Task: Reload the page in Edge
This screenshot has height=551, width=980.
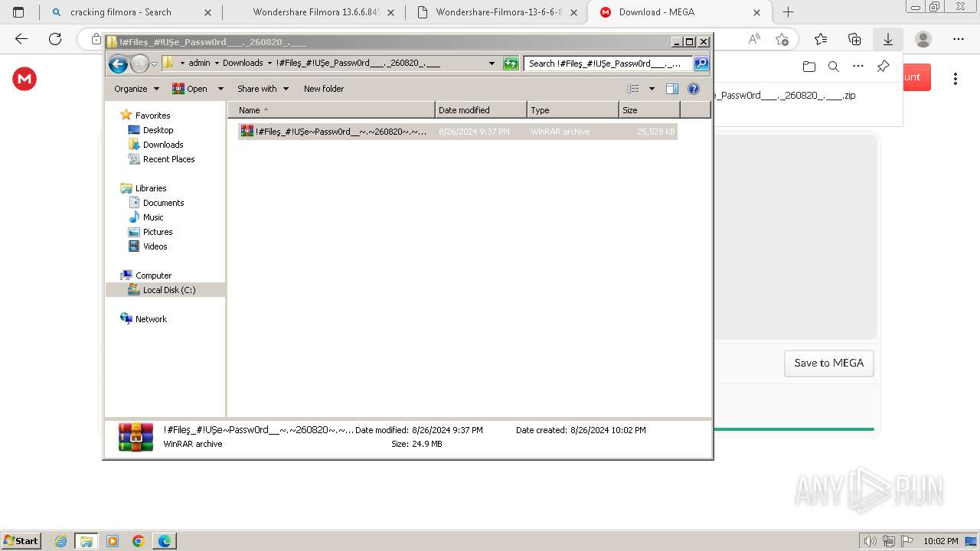Action: (54, 39)
